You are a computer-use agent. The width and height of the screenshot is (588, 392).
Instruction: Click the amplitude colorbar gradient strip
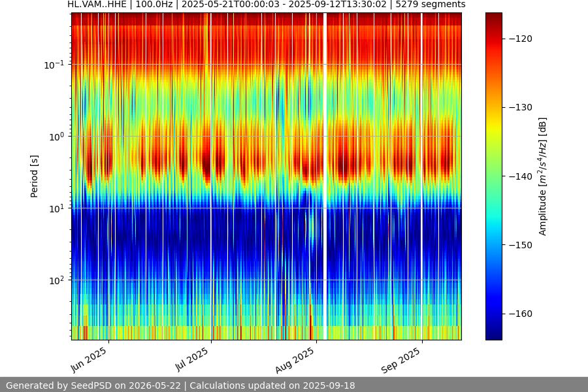(x=493, y=176)
